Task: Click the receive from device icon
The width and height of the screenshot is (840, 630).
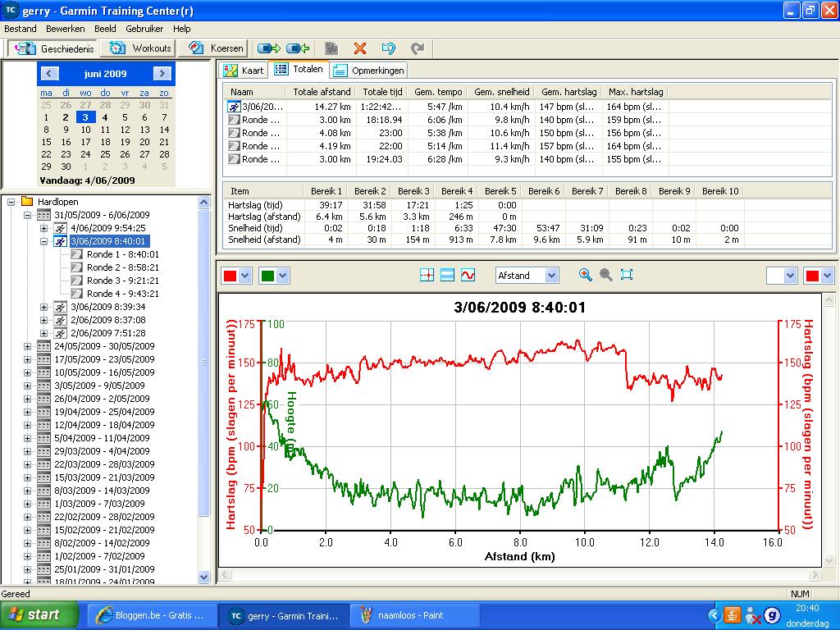Action: click(298, 48)
